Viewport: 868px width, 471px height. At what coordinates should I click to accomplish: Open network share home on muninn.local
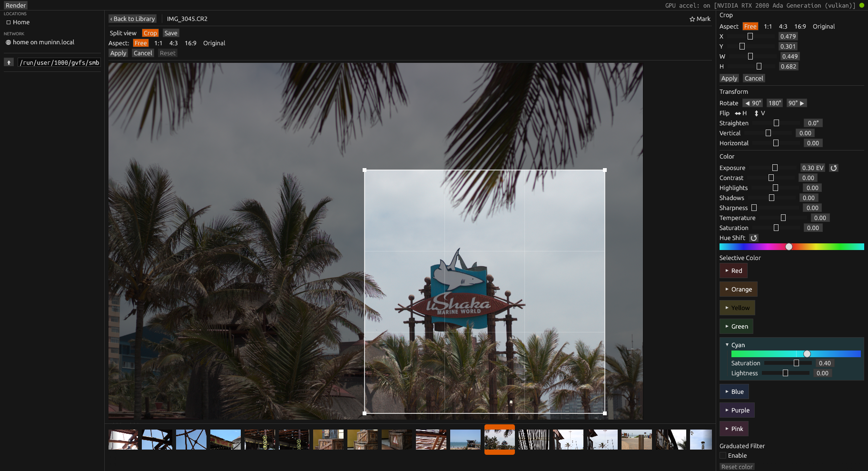pyautogui.click(x=40, y=42)
